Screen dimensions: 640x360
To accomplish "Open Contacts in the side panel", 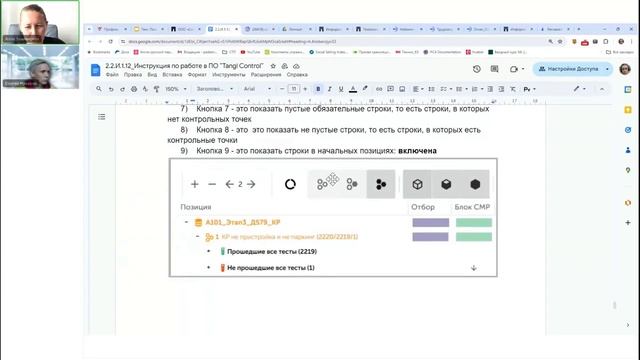I will (628, 150).
